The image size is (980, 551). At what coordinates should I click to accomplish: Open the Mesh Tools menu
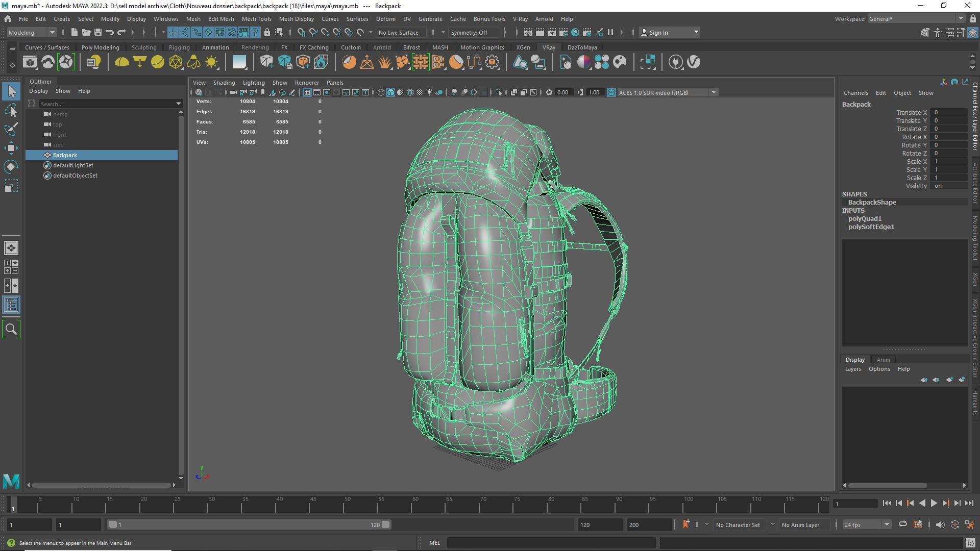[256, 19]
